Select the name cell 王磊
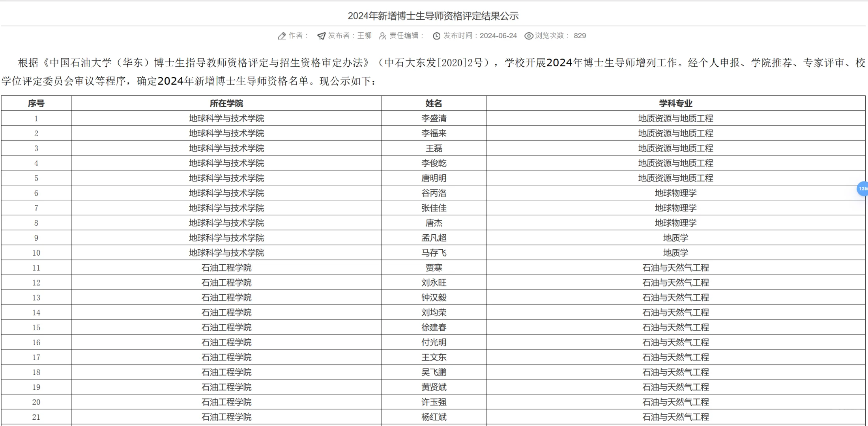 click(x=434, y=148)
